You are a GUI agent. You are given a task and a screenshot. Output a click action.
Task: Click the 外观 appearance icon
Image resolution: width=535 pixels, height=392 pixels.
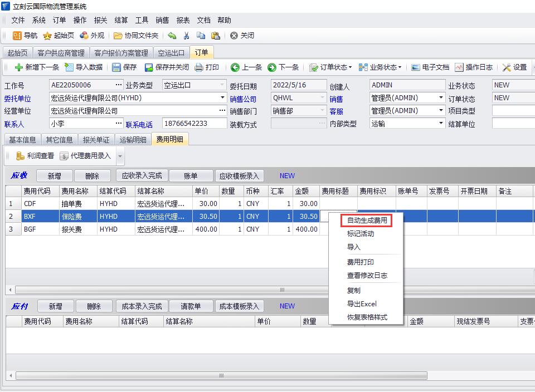[x=84, y=36]
